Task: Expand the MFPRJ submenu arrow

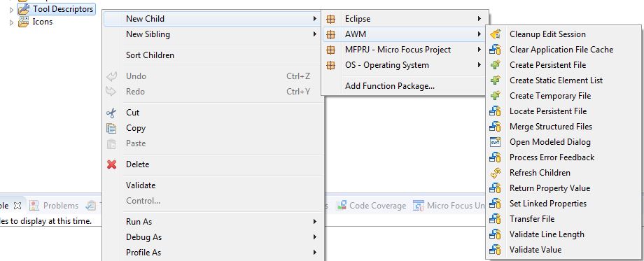Action: 479,50
